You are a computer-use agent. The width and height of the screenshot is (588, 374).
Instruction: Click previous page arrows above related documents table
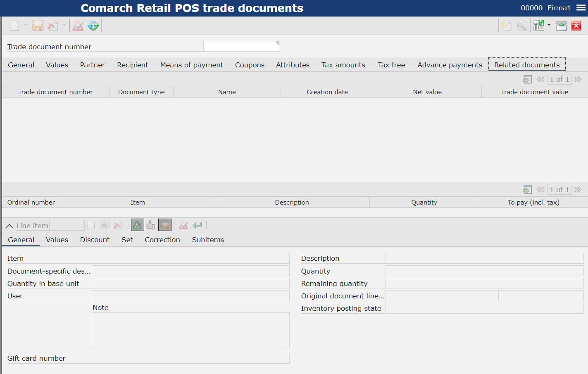pos(540,79)
